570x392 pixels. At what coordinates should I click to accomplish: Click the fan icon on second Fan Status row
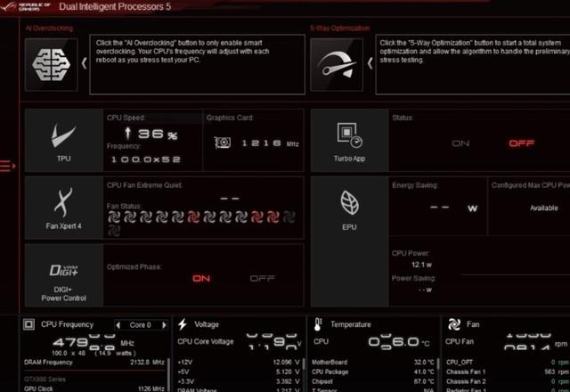tap(114, 231)
